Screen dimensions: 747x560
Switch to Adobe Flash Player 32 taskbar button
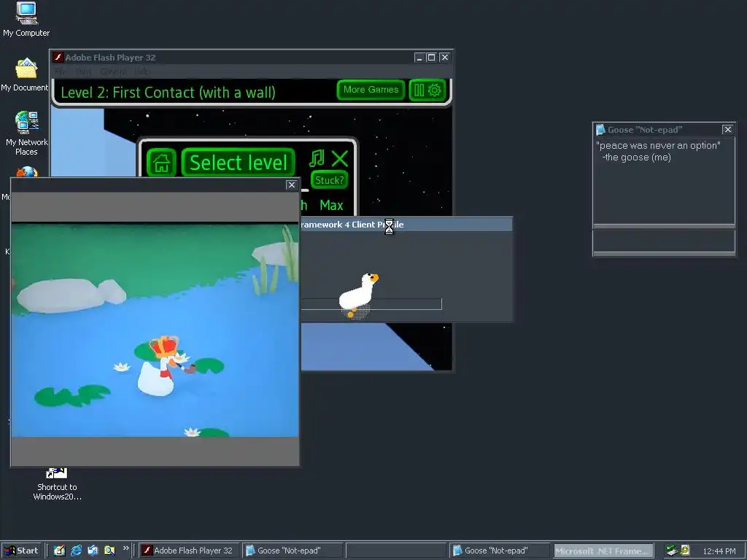(188, 551)
